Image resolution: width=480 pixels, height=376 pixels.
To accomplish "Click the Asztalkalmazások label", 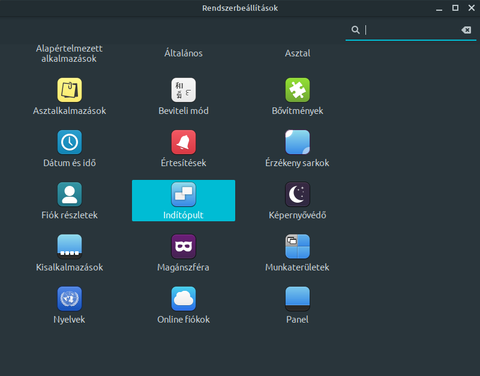I will click(69, 111).
